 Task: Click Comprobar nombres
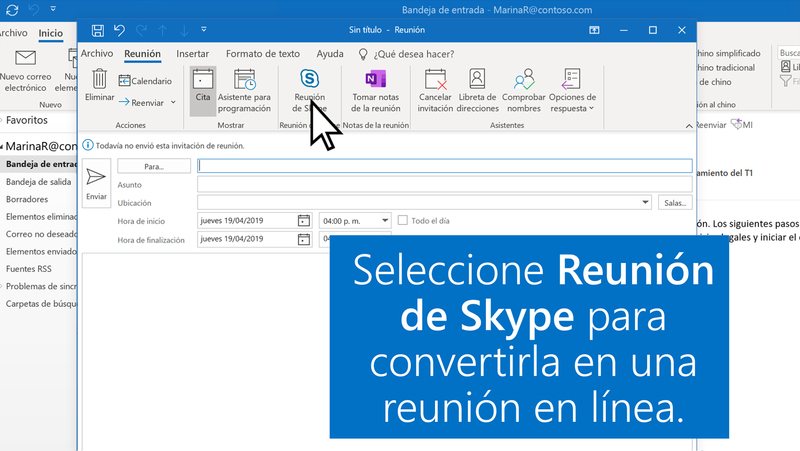click(524, 91)
